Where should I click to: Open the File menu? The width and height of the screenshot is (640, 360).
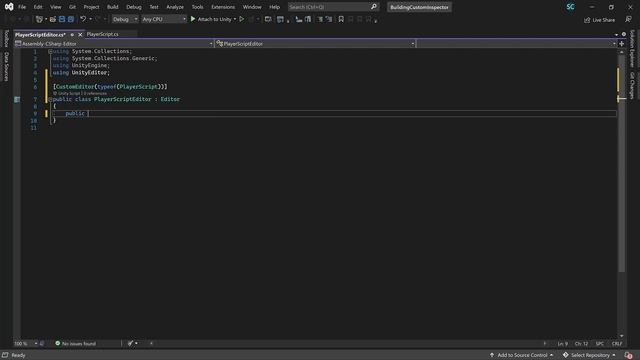[x=22, y=7]
